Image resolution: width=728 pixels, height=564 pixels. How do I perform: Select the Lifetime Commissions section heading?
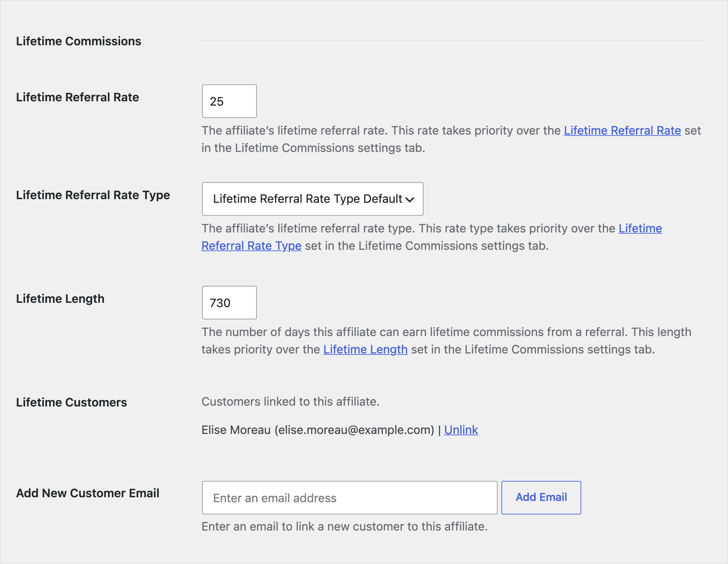[79, 41]
